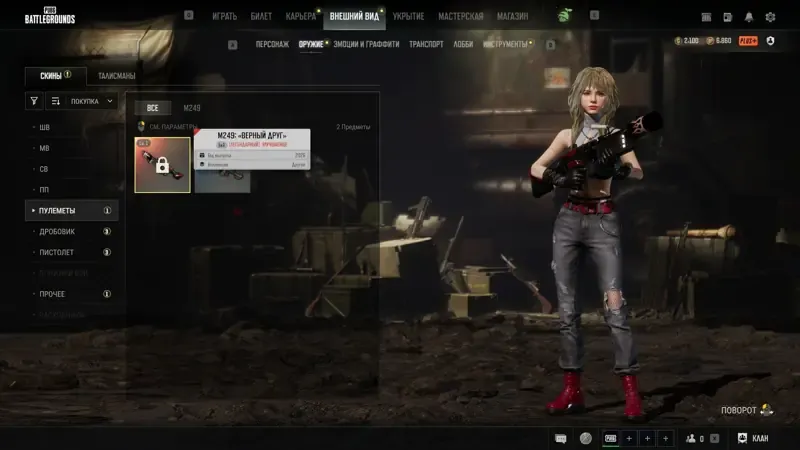Screen dimensions: 800x450
Task: Open the profile shield icon
Action: point(770,41)
